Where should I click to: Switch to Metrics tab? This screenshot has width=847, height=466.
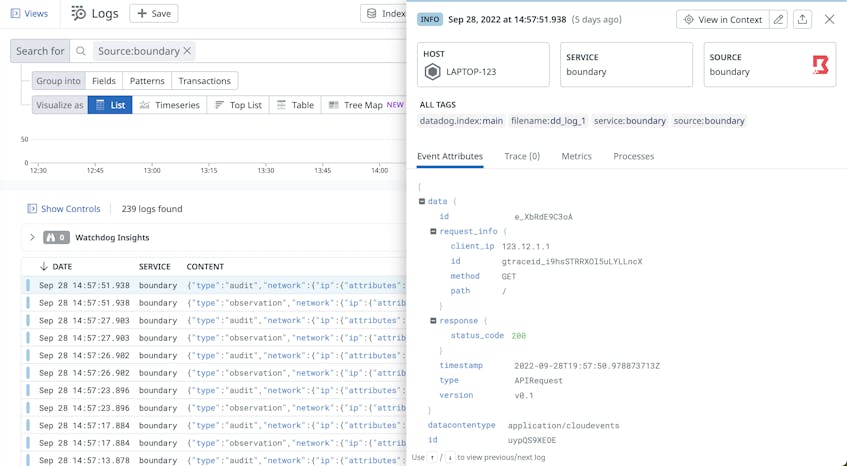coord(577,157)
